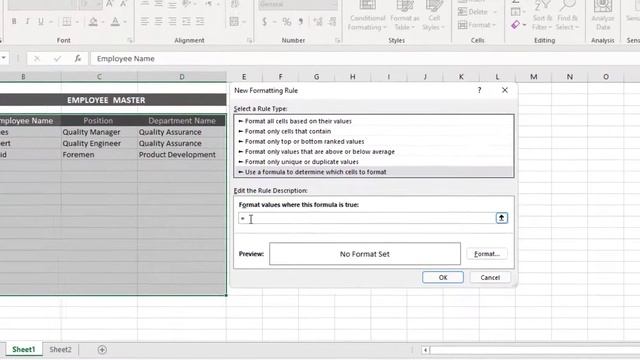Open the Format... button in dialog
The height and width of the screenshot is (360, 640).
(x=487, y=254)
